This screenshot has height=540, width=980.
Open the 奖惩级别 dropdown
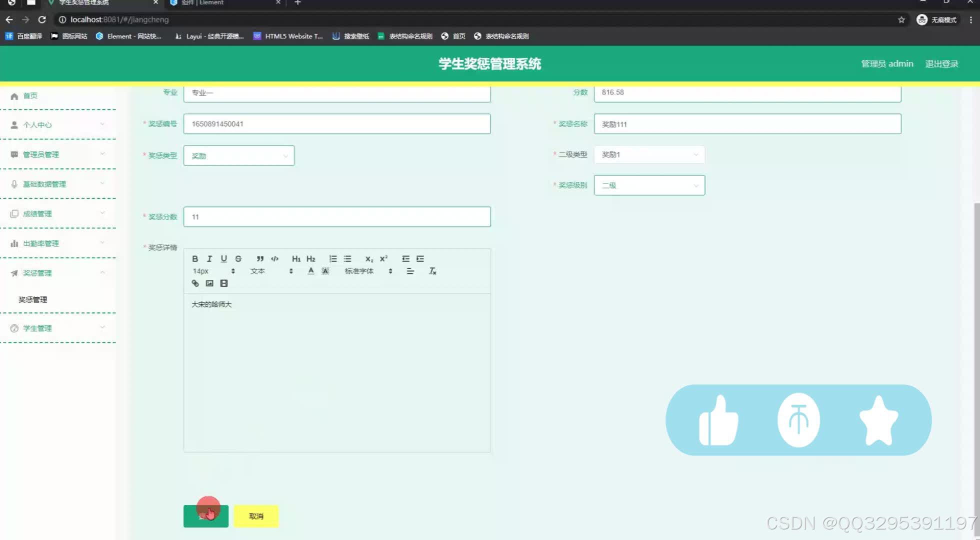click(649, 185)
